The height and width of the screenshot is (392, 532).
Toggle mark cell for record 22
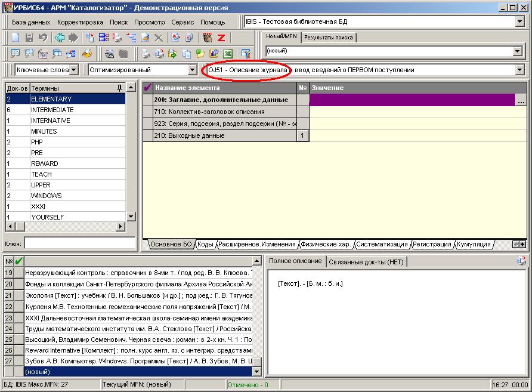pyautogui.click(x=19, y=307)
